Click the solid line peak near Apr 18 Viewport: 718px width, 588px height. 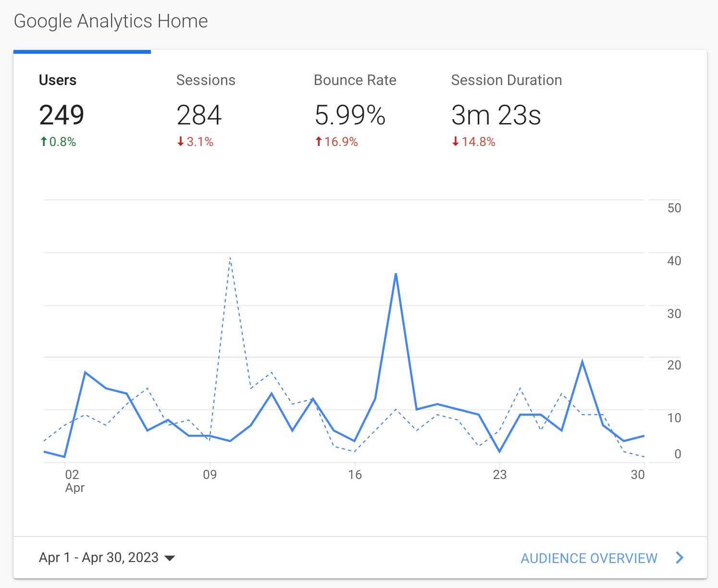click(x=396, y=274)
